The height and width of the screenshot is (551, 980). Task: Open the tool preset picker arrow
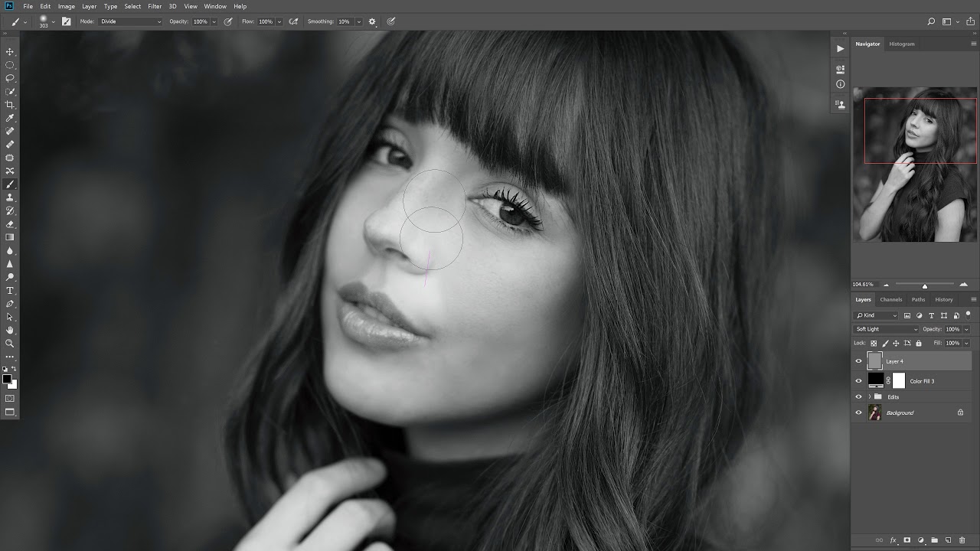[x=24, y=21]
